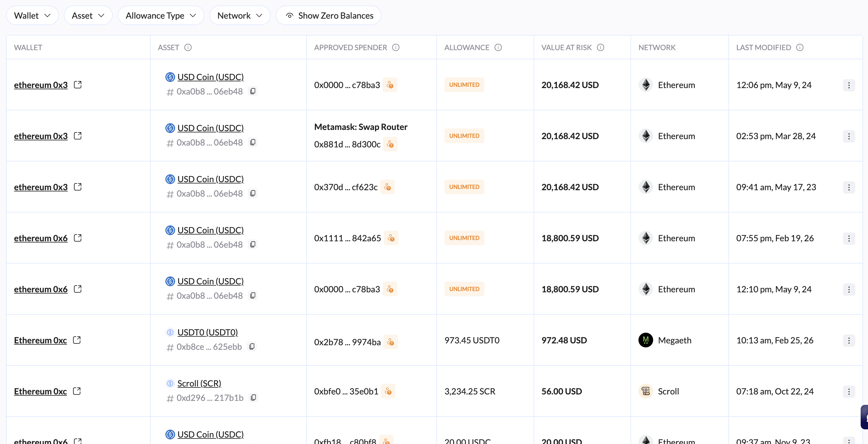868x444 pixels.
Task: Click the WALLET column header
Action: pos(28,47)
